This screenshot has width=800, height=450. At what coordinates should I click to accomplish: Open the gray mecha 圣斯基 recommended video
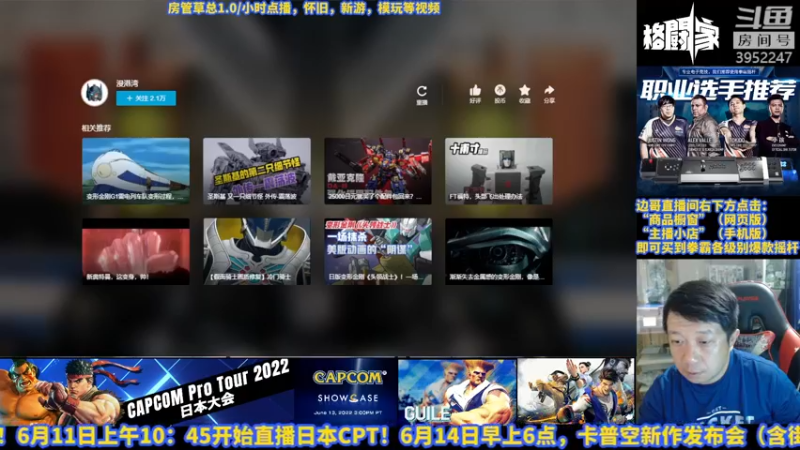[x=257, y=171]
